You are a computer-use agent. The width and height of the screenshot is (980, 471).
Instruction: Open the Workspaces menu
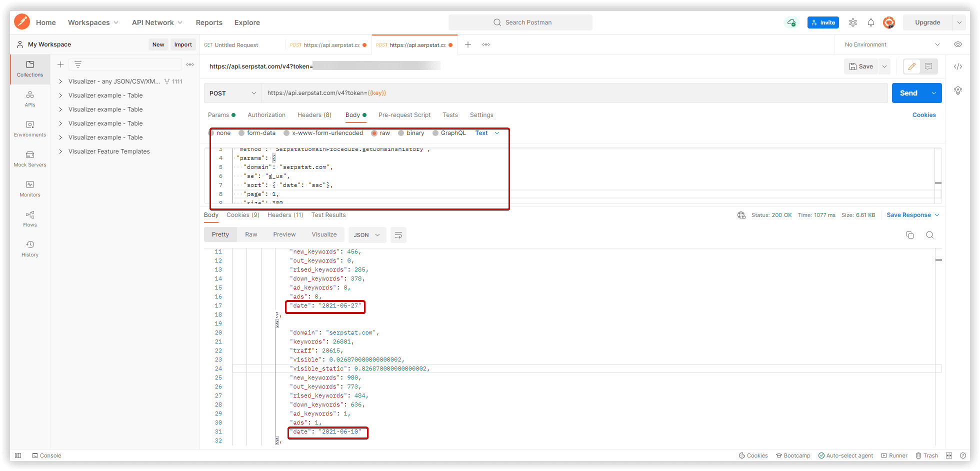click(x=93, y=22)
